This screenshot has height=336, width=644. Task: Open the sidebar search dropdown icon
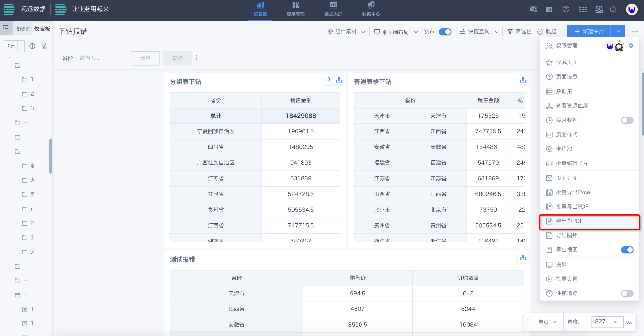pos(11,46)
